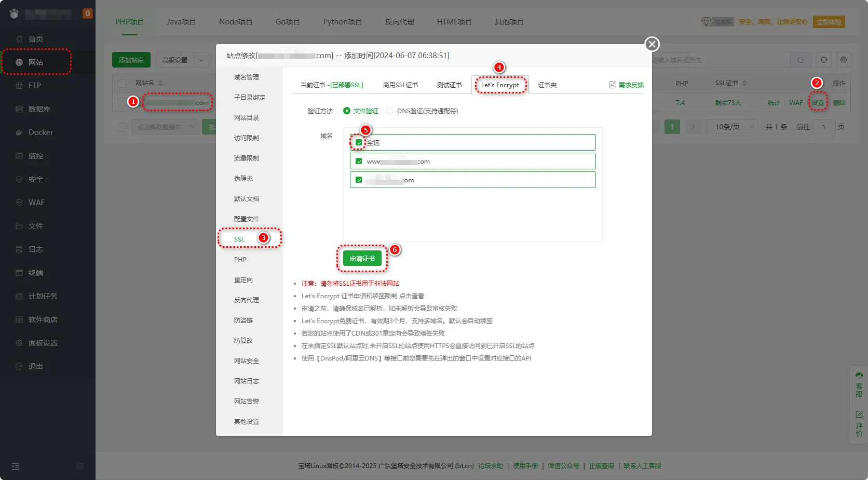Screen dimensions: 868x480
Task: Open 伪静态 in dialog menu
Action: 243,179
